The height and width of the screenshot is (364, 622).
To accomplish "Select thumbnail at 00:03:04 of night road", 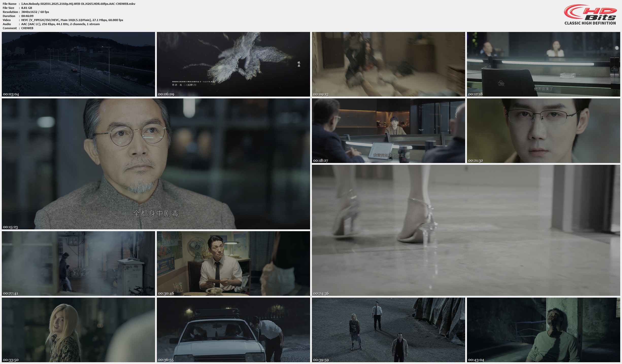I will [78, 64].
